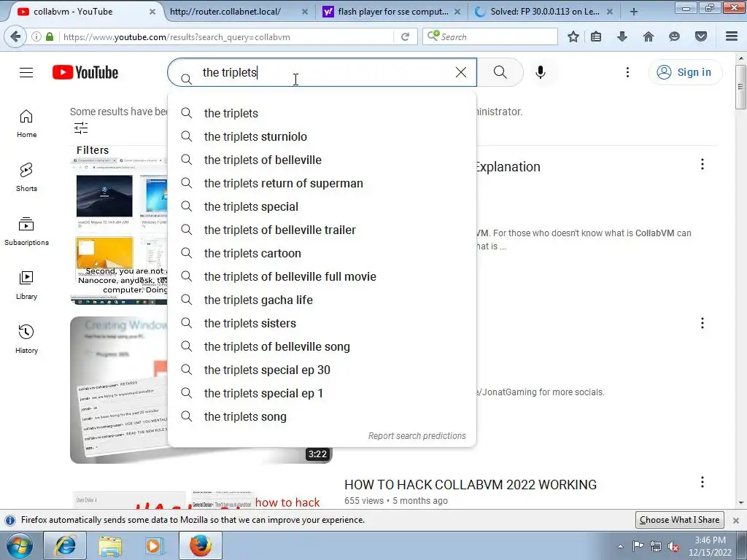
Task: Open History in the sidebar
Action: (26, 340)
